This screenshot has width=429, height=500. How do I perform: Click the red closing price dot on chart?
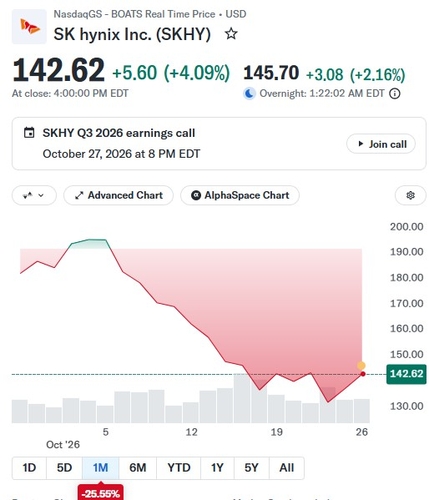[x=363, y=374]
